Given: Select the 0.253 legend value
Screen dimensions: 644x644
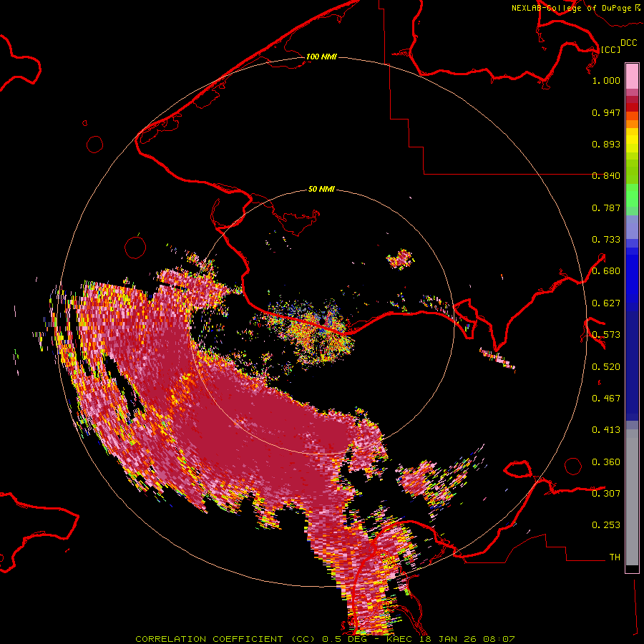Looking at the screenshot, I should coord(606,525).
